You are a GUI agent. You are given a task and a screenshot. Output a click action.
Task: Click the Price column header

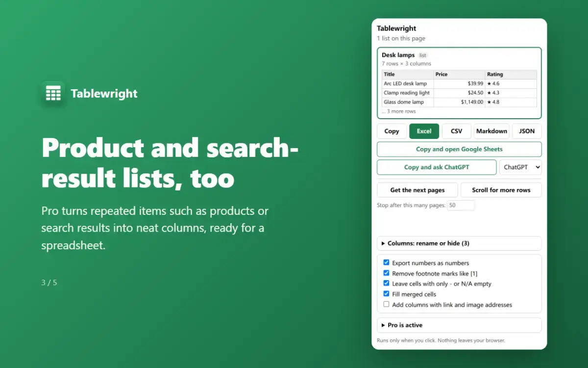[459, 75]
